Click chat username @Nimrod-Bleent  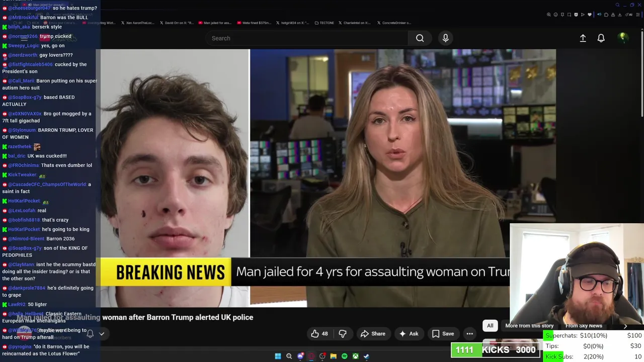pos(26,239)
